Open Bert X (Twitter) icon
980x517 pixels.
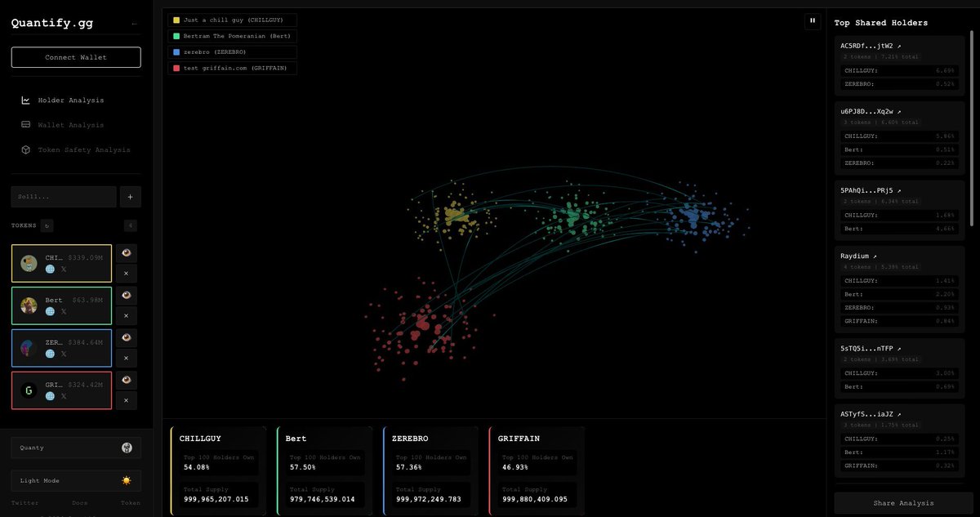(x=63, y=311)
